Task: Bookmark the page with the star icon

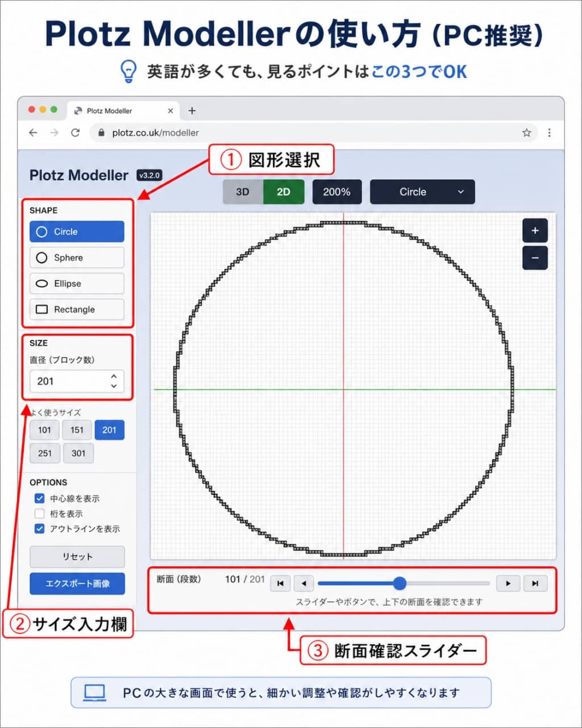Action: (527, 133)
